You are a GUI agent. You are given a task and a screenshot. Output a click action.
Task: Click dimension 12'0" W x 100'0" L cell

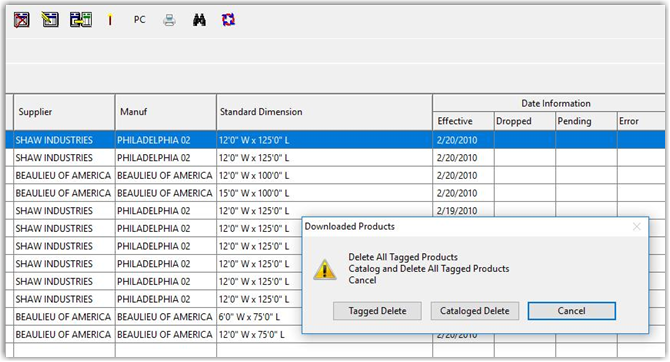[325, 176]
